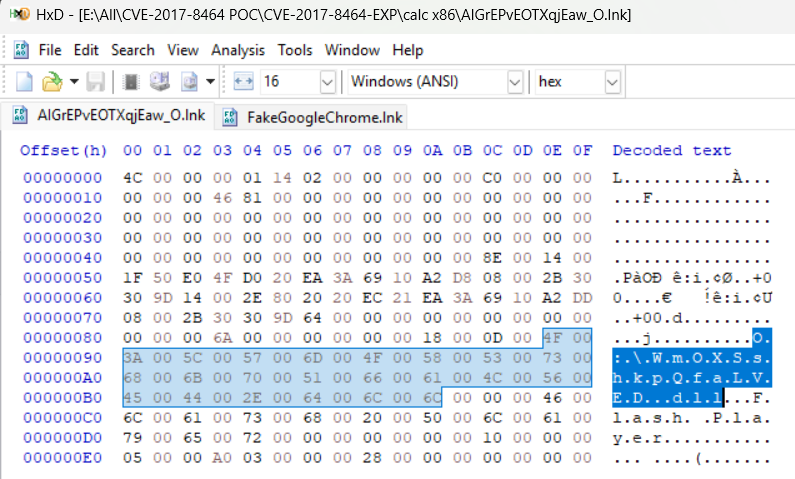The width and height of the screenshot is (795, 479).
Task: Click column header 08
Action: 372,151
